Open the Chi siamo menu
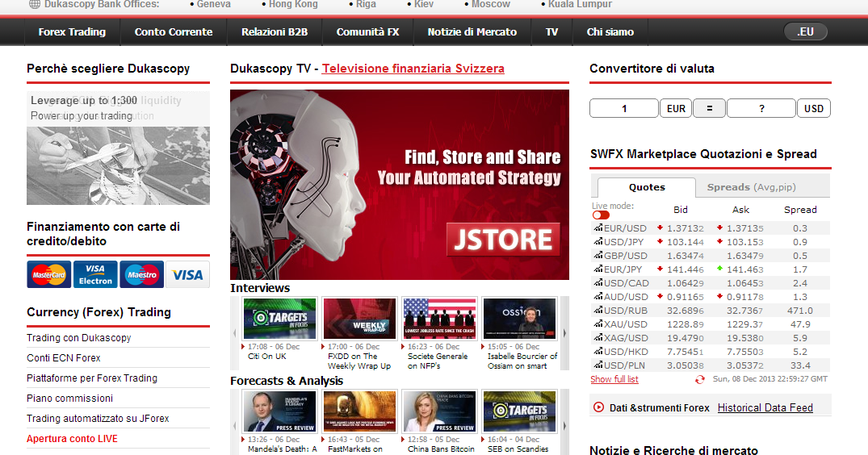This screenshot has height=455, width=868. click(610, 32)
